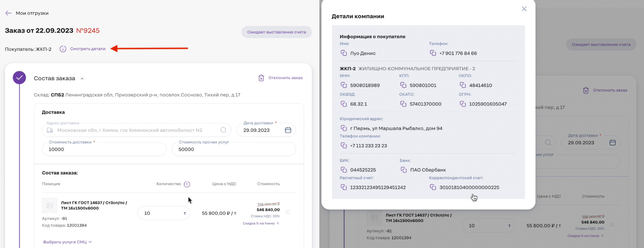
Task: Click the ЖКП-2 company name heading
Action: [x=348, y=69]
